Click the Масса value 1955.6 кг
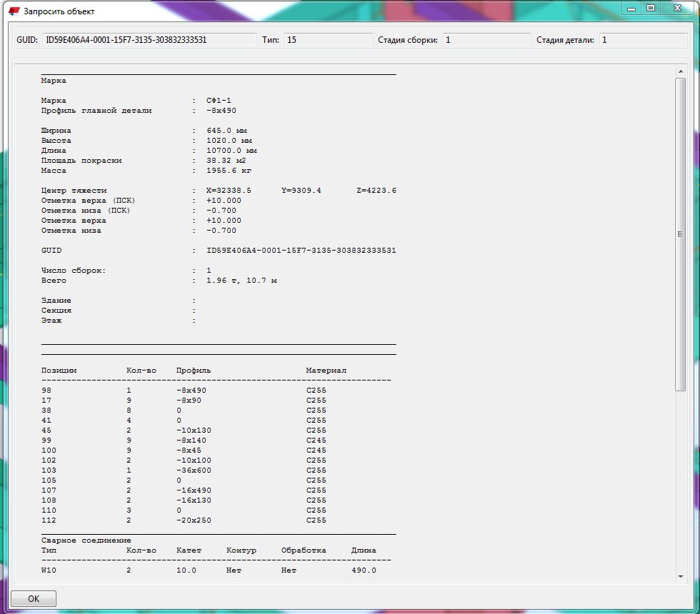Viewport: 700px width, 614px height. tap(229, 171)
